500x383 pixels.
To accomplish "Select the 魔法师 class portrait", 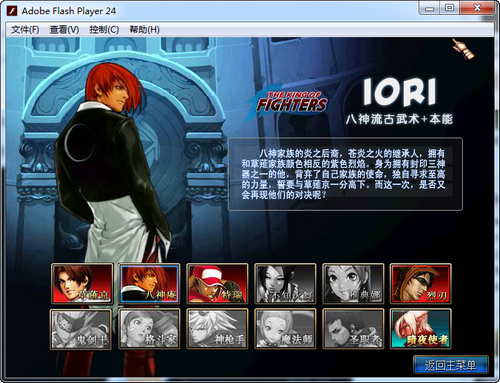I will pos(285,329).
